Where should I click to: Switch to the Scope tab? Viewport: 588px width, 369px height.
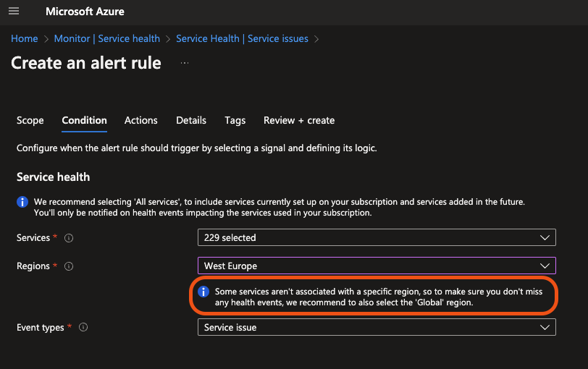coord(30,120)
